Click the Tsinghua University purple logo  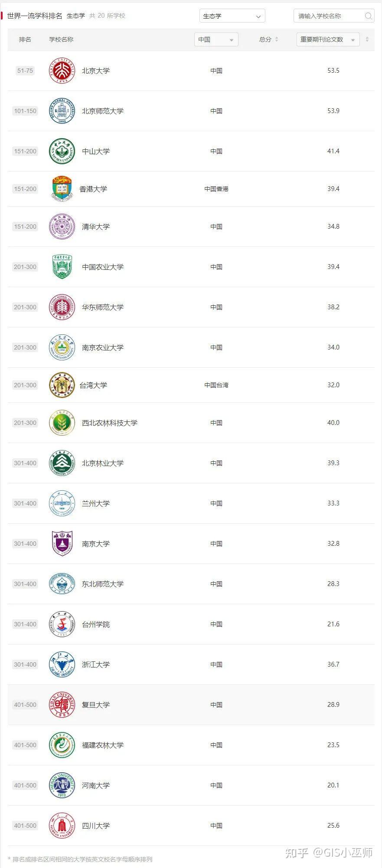tap(62, 227)
